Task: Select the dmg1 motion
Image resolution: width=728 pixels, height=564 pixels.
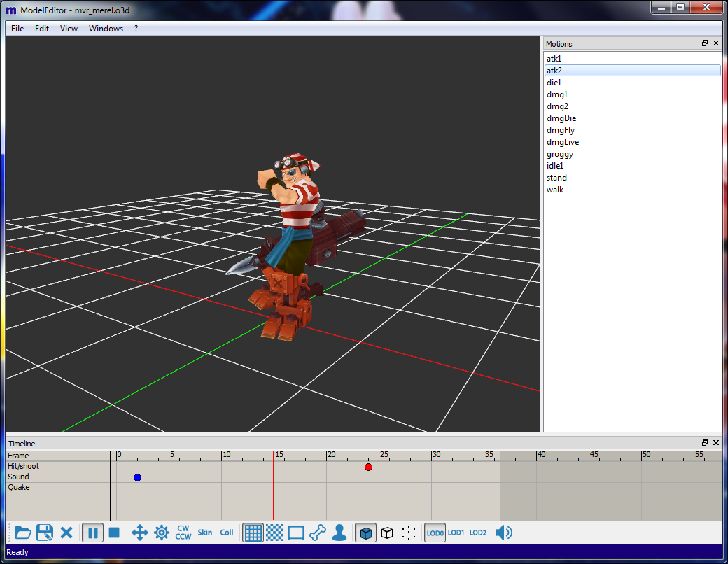Action: click(632, 94)
